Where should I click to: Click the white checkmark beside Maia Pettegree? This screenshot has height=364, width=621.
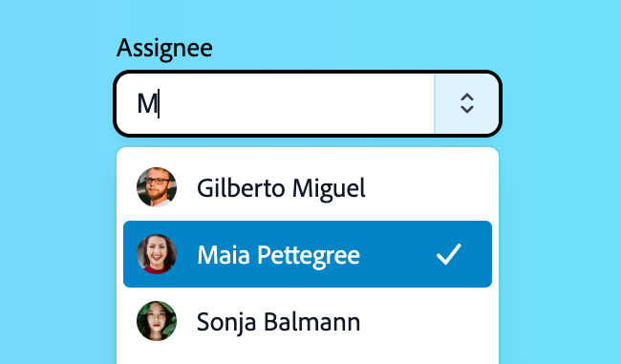(x=449, y=254)
